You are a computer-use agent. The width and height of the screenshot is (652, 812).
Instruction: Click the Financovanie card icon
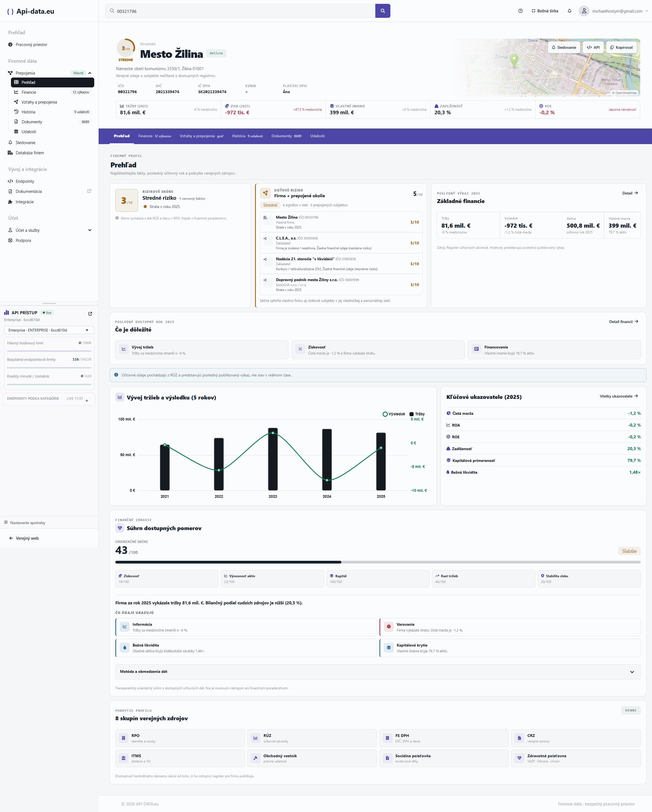point(476,349)
